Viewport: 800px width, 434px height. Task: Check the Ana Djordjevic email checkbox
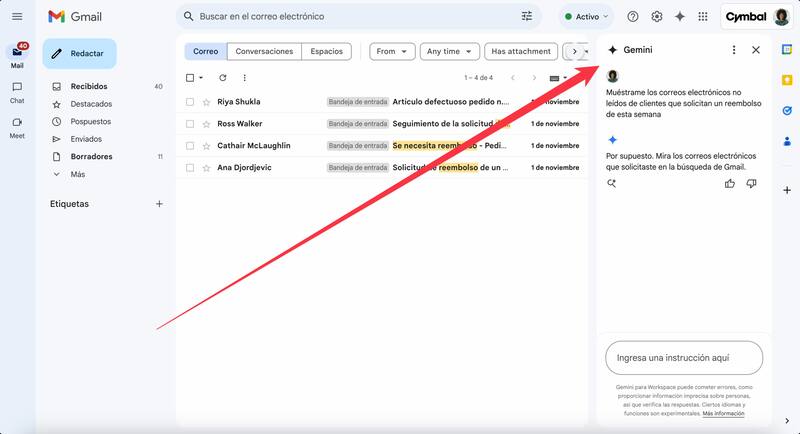click(190, 167)
